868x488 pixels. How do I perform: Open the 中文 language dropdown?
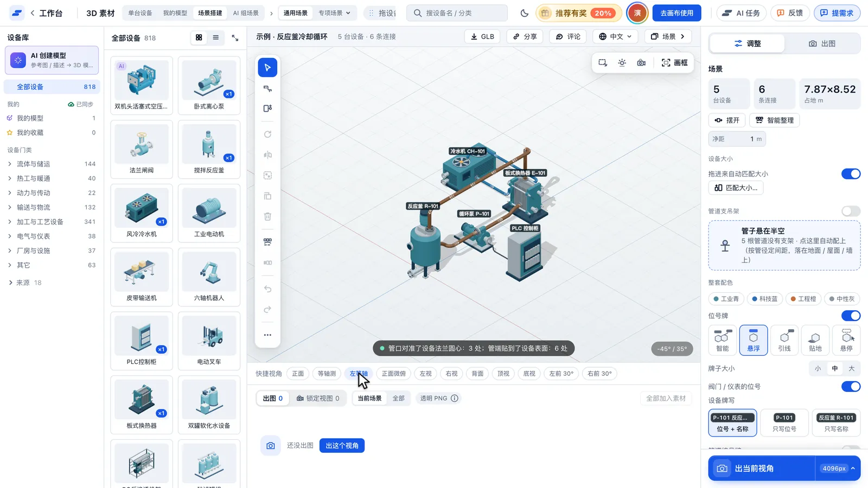(616, 36)
